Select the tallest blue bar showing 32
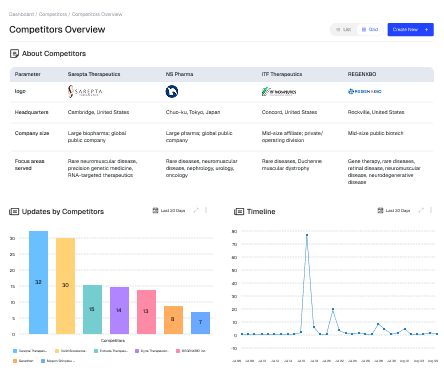Viewport: 444px width, 376px height. (38, 282)
